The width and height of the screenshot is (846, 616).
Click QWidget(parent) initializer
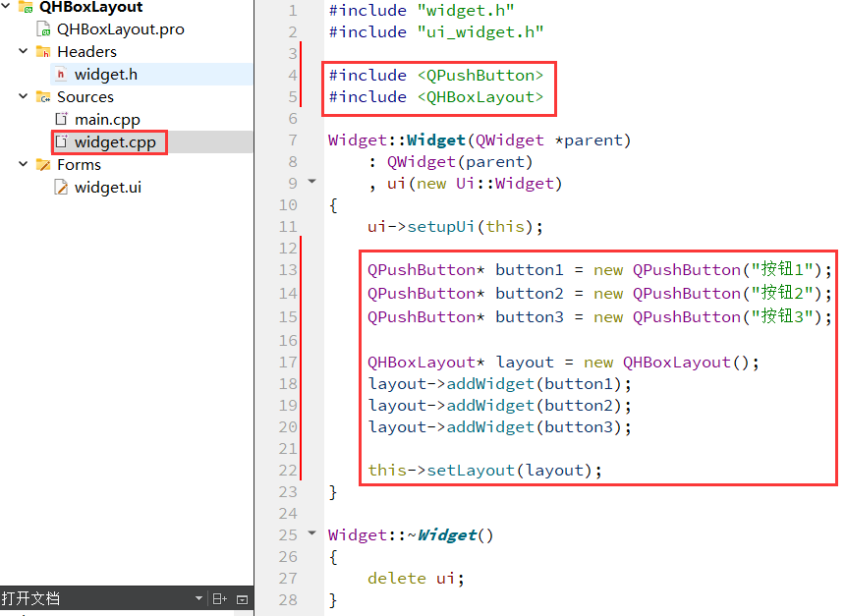tap(459, 162)
